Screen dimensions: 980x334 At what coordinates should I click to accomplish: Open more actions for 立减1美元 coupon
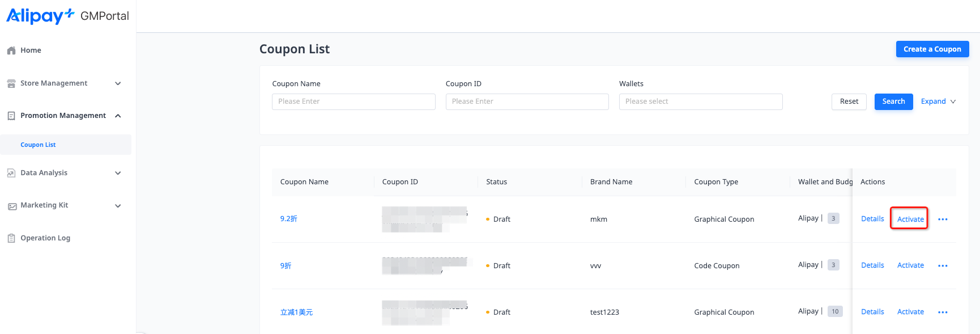[x=943, y=312]
